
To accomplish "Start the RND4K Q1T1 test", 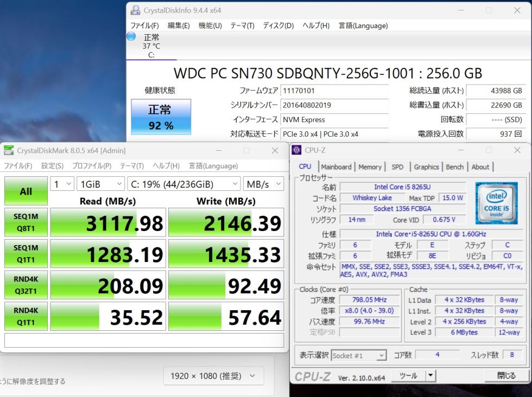I will pos(26,316).
